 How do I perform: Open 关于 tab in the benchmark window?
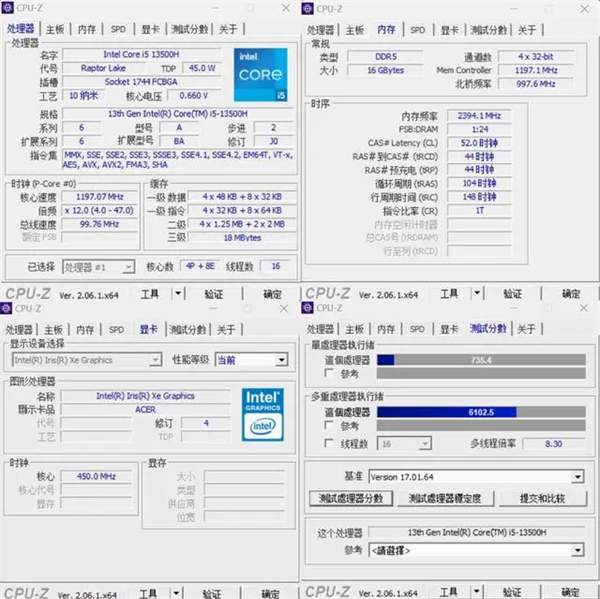point(526,329)
